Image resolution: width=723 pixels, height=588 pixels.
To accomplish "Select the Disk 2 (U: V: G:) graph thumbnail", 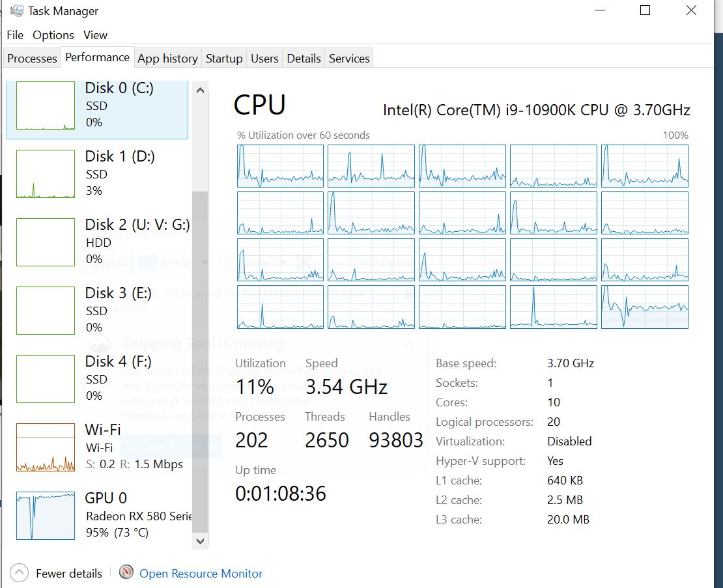I will click(x=46, y=242).
